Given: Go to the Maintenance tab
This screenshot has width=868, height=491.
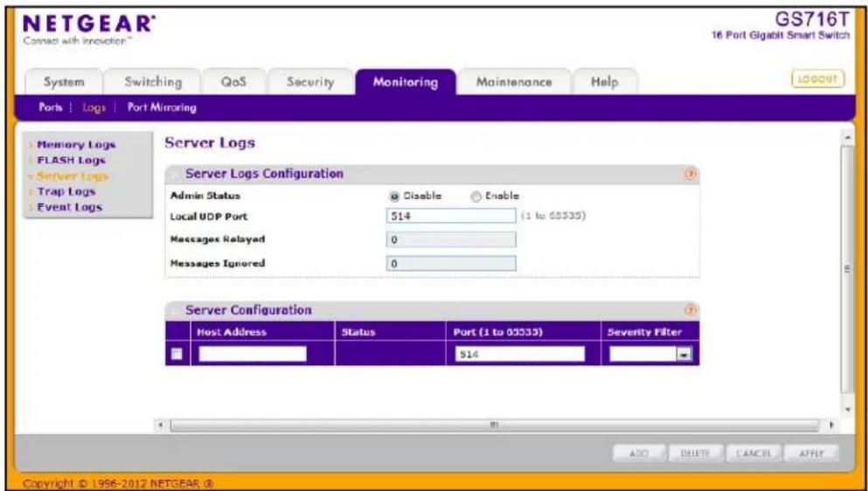Looking at the screenshot, I should (x=514, y=82).
